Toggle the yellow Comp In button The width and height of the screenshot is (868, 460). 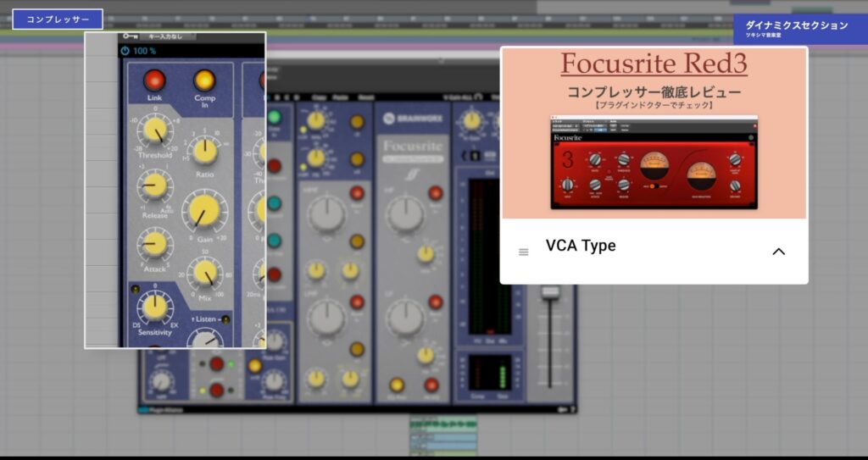click(x=204, y=80)
